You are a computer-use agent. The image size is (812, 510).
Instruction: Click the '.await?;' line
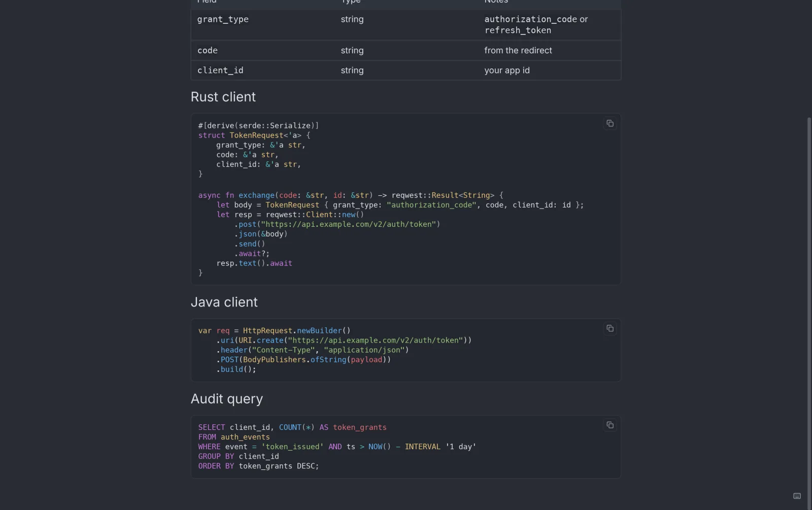pos(252,254)
